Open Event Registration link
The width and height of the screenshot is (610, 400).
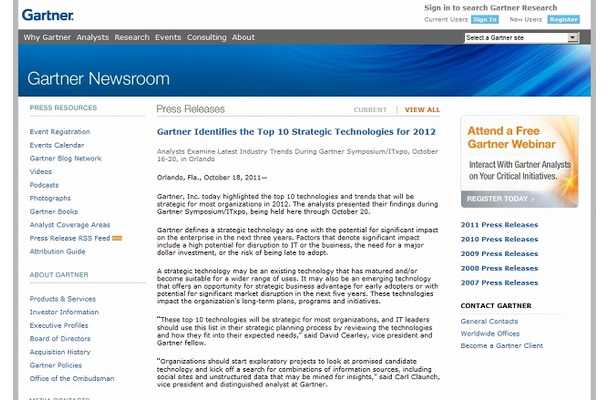60,132
